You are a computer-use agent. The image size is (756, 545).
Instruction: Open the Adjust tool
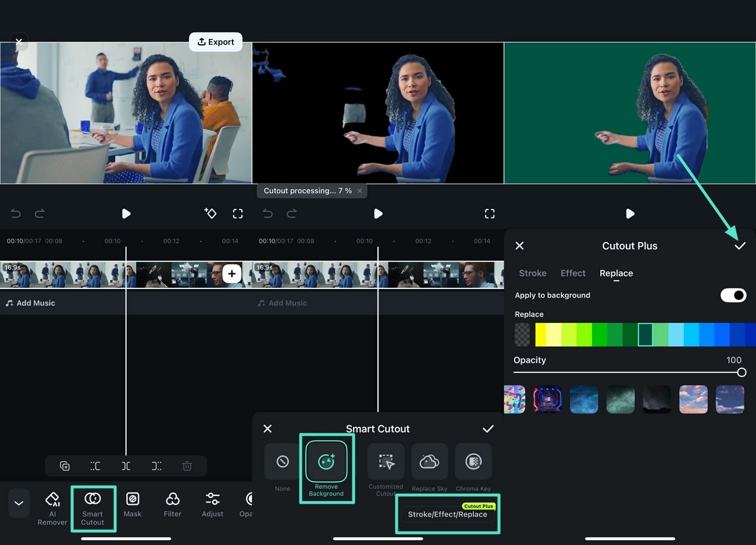[x=212, y=504]
